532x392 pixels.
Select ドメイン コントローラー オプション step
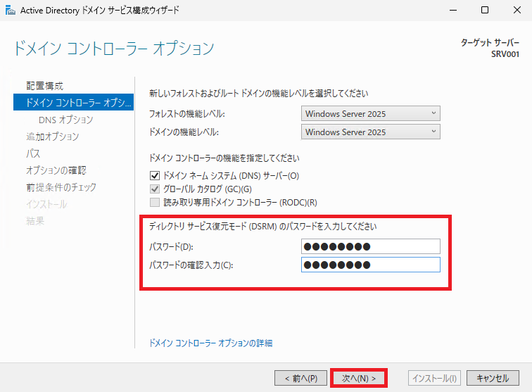[74, 102]
